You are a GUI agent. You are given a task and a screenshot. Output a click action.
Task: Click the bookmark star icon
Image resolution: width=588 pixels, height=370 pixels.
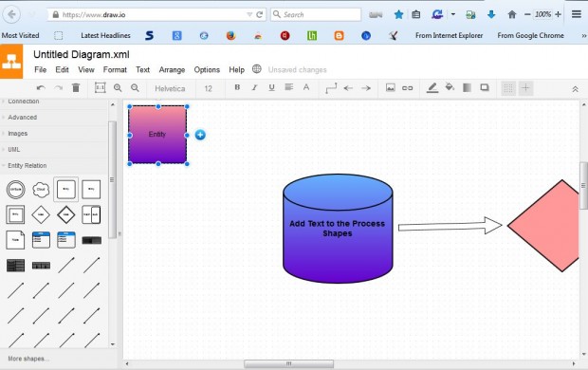(398, 14)
